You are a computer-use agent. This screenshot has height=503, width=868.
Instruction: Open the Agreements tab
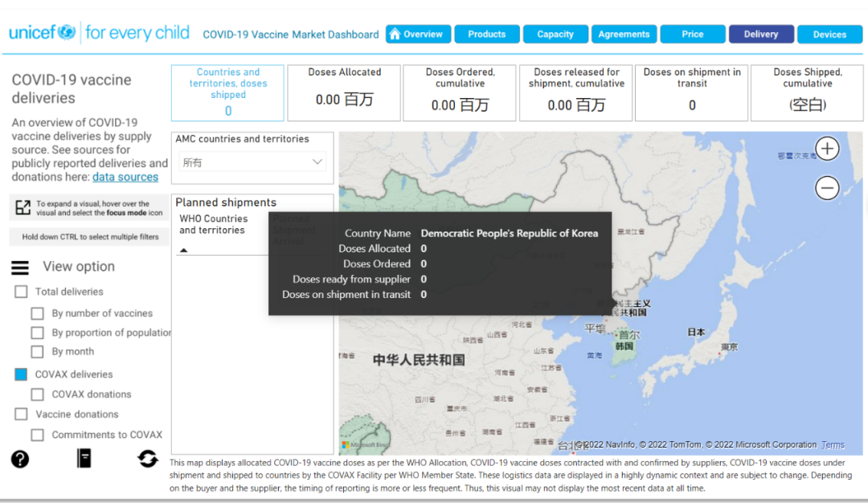[624, 35]
